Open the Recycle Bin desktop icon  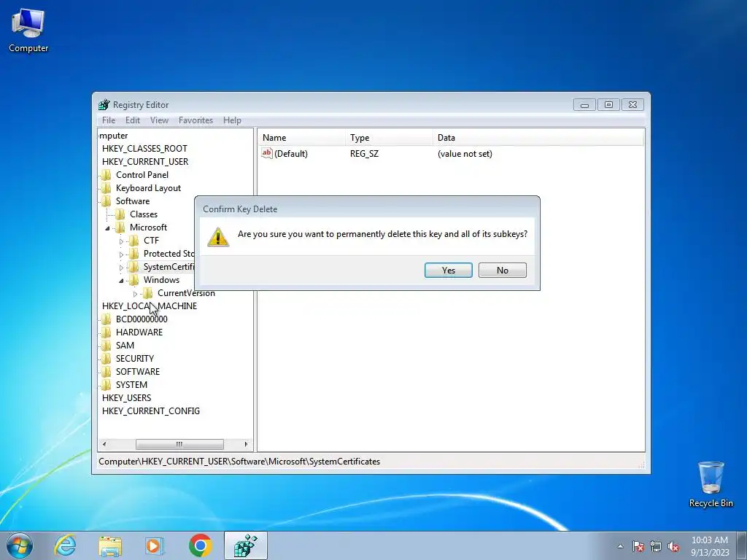point(711,484)
